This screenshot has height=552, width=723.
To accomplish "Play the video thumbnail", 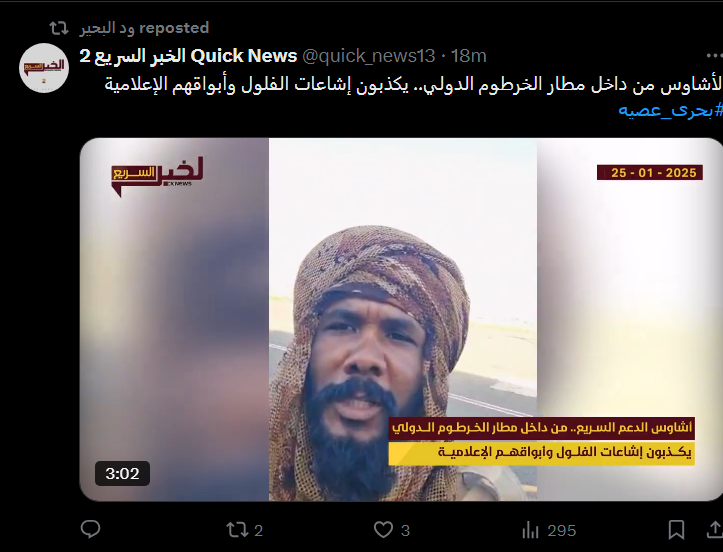I will [x=401, y=319].
